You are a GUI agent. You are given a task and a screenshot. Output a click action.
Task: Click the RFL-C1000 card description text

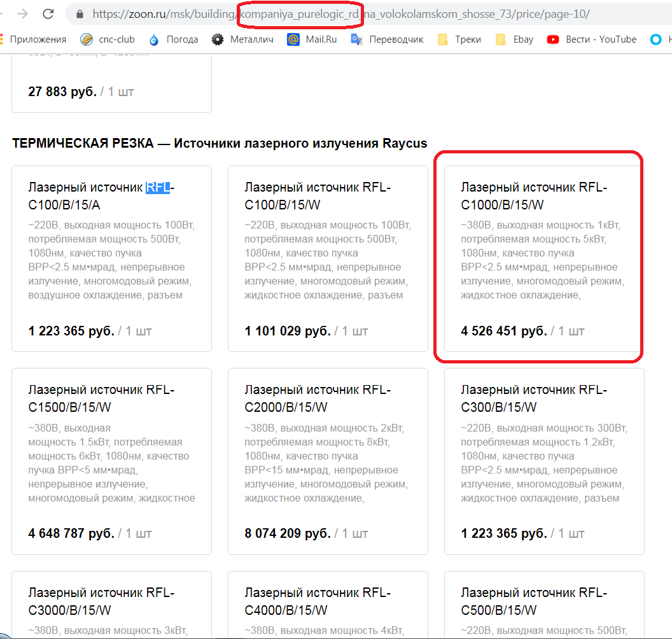[x=543, y=260]
